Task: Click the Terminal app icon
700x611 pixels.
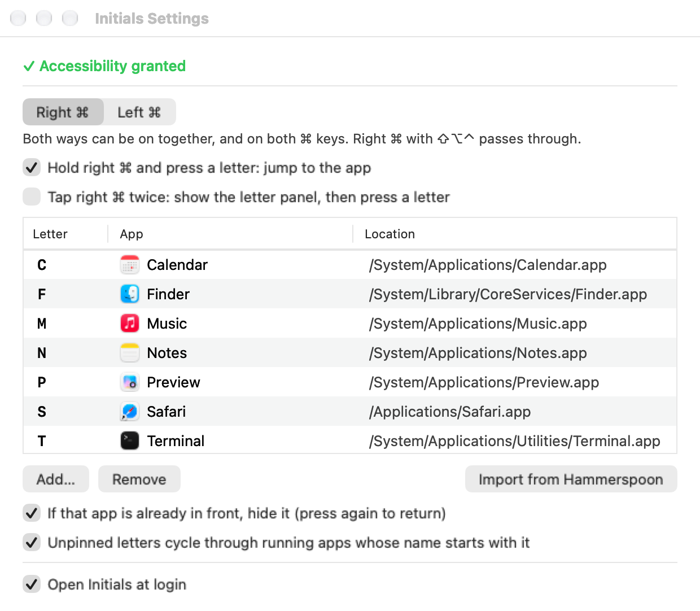Action: tap(130, 441)
